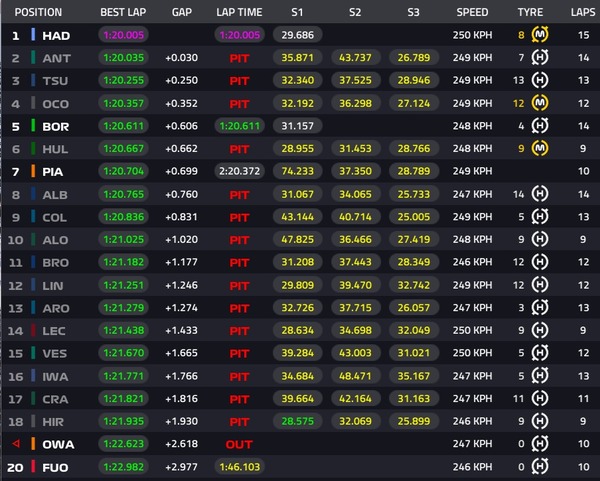Select the GAP column header
Image resolution: width=600 pixels, height=481 pixels.
pos(181,12)
